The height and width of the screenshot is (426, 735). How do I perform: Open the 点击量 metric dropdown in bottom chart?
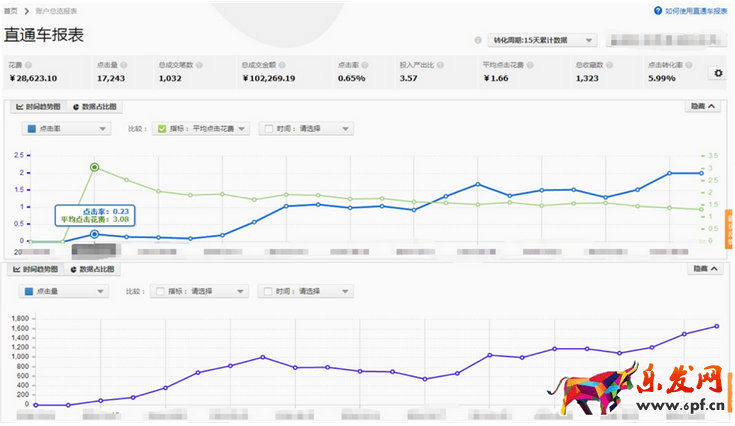[66, 291]
